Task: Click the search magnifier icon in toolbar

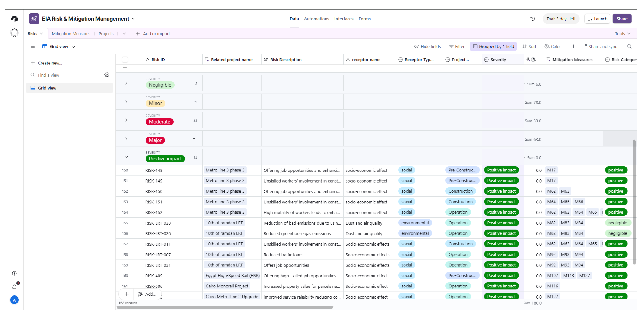Action: pyautogui.click(x=629, y=46)
